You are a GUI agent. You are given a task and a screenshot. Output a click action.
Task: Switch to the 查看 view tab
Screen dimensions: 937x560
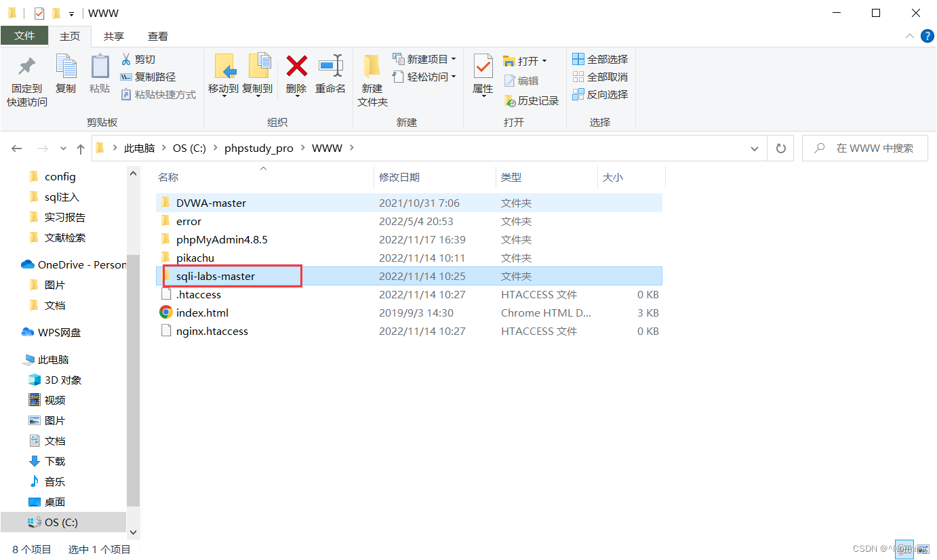(158, 37)
